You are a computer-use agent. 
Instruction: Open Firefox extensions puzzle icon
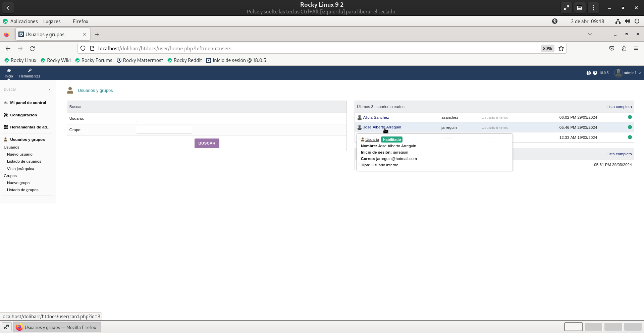pyautogui.click(x=624, y=49)
